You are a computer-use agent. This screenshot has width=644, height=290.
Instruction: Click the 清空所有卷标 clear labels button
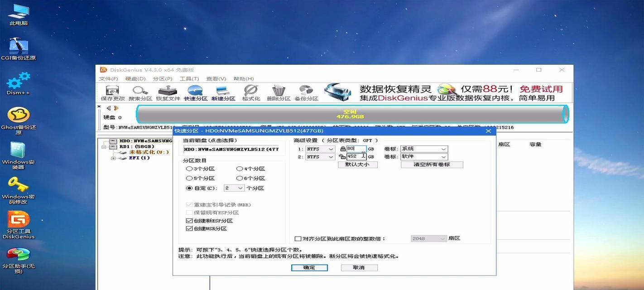(x=432, y=164)
